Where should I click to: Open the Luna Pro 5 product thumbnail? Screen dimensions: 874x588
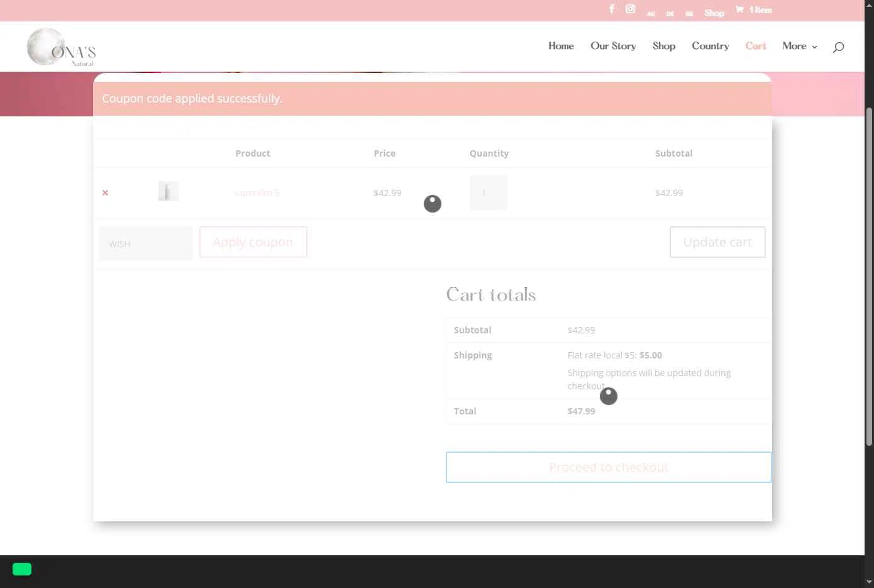pos(168,191)
